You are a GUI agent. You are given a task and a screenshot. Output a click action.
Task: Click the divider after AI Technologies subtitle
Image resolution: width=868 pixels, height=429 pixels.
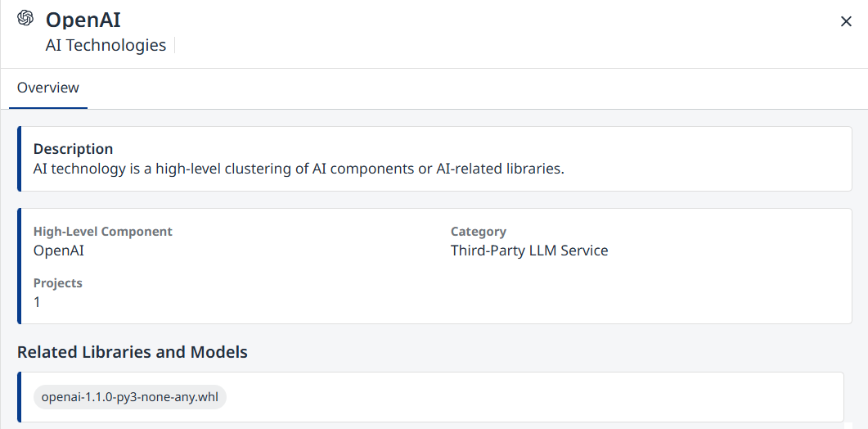click(x=175, y=46)
